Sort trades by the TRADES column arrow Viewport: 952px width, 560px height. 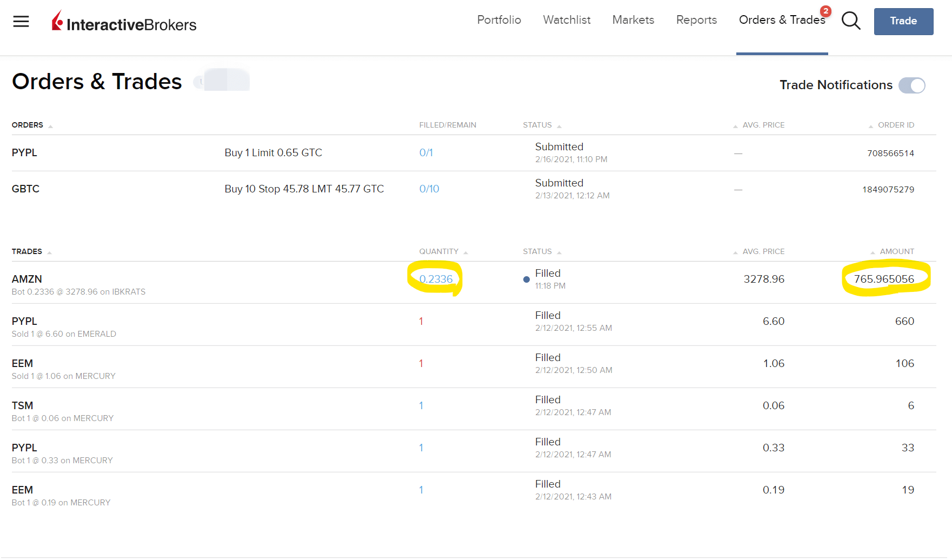tap(49, 252)
